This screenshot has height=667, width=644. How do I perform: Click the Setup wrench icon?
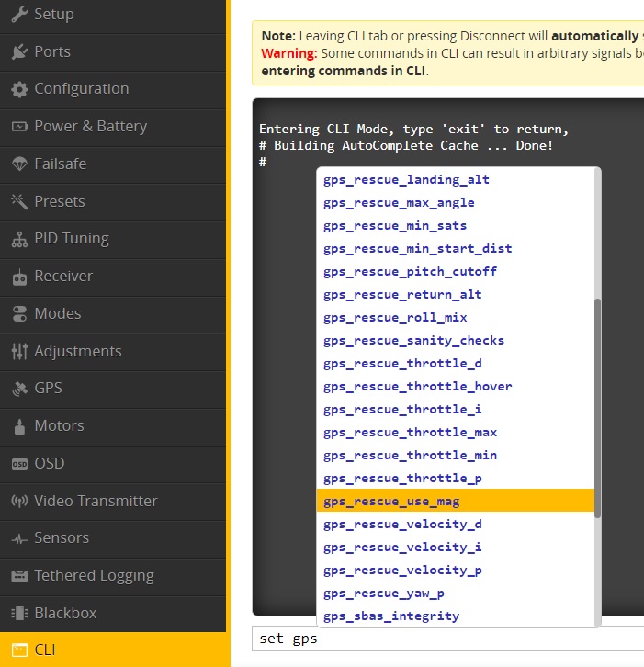(19, 15)
